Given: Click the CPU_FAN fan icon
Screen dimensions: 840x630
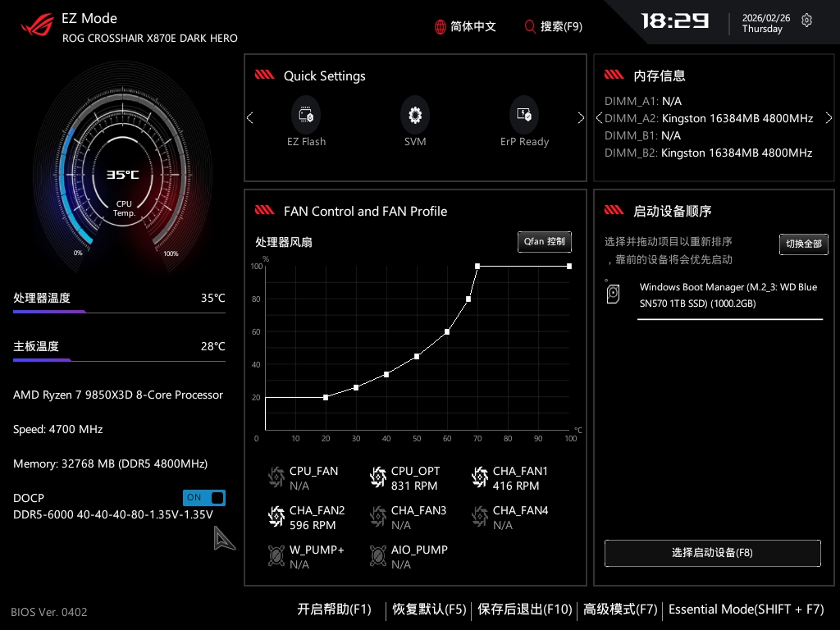Looking at the screenshot, I should [x=276, y=477].
